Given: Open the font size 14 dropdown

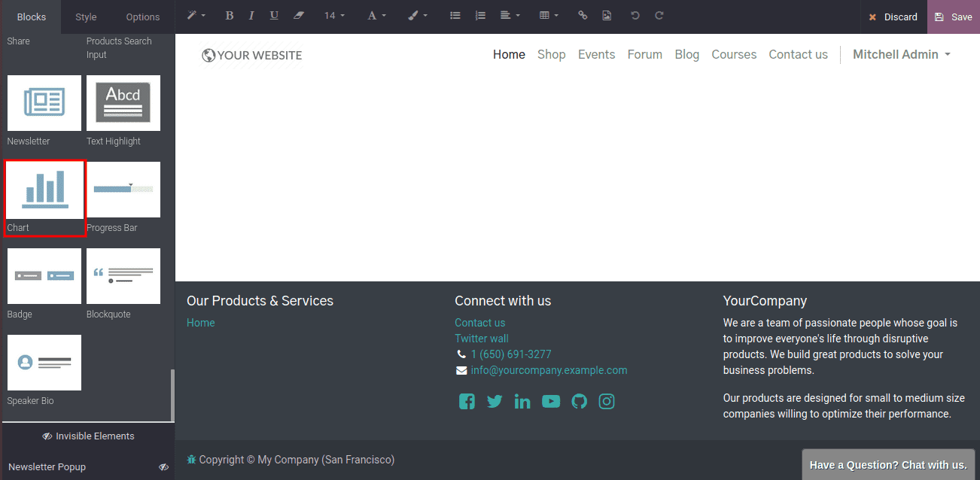Looking at the screenshot, I should 334,16.
